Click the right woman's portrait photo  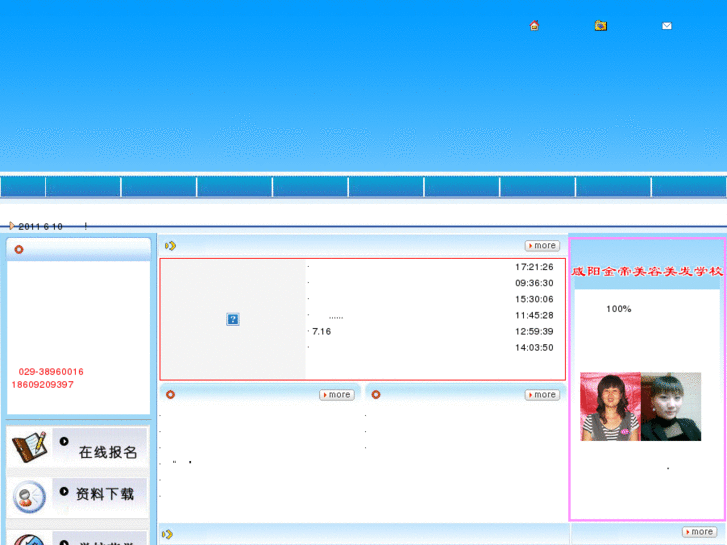click(x=671, y=406)
